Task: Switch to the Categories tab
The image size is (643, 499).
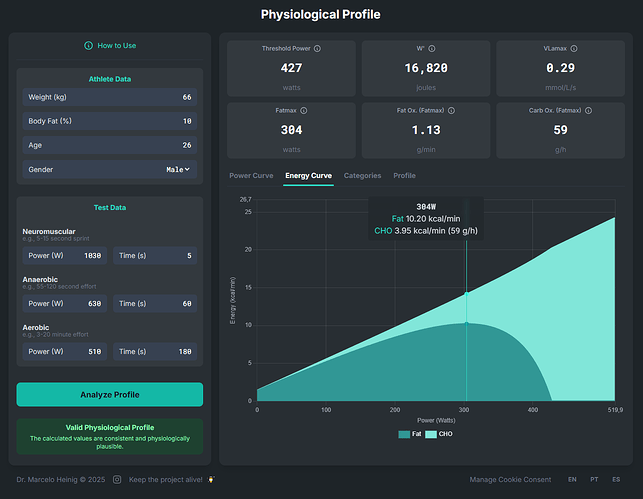Action: click(362, 175)
